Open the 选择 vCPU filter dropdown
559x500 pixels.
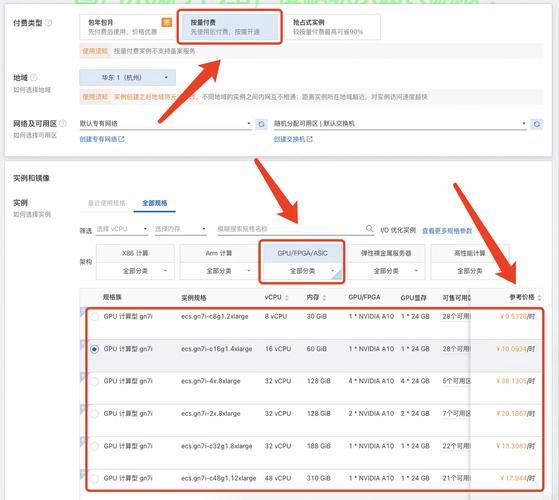(x=122, y=229)
